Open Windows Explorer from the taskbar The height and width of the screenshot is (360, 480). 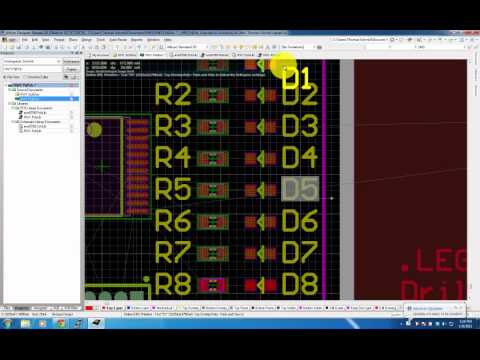pyautogui.click(x=26, y=323)
